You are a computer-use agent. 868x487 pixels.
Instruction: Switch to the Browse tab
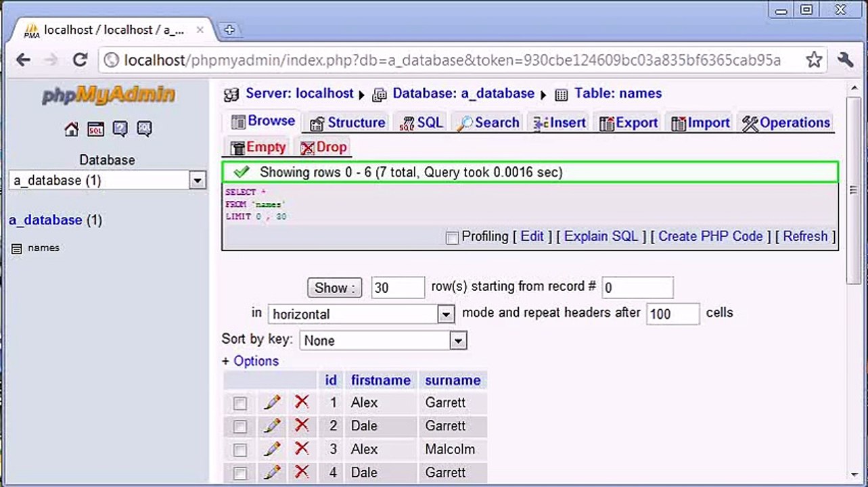point(262,121)
